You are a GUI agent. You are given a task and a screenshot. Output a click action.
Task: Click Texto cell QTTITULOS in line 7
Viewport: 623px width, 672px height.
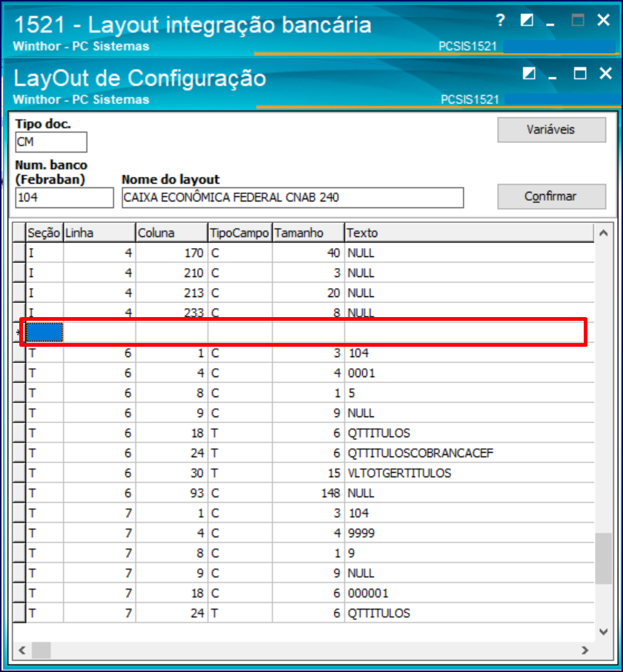(470, 613)
